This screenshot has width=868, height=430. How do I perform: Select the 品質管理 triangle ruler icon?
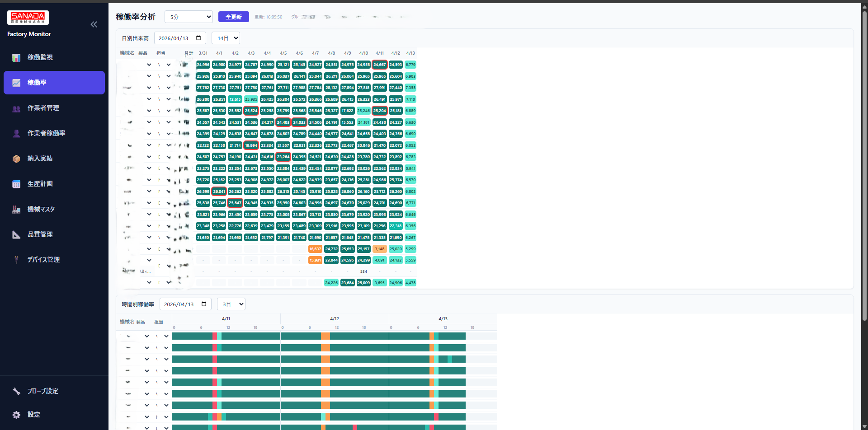click(16, 234)
